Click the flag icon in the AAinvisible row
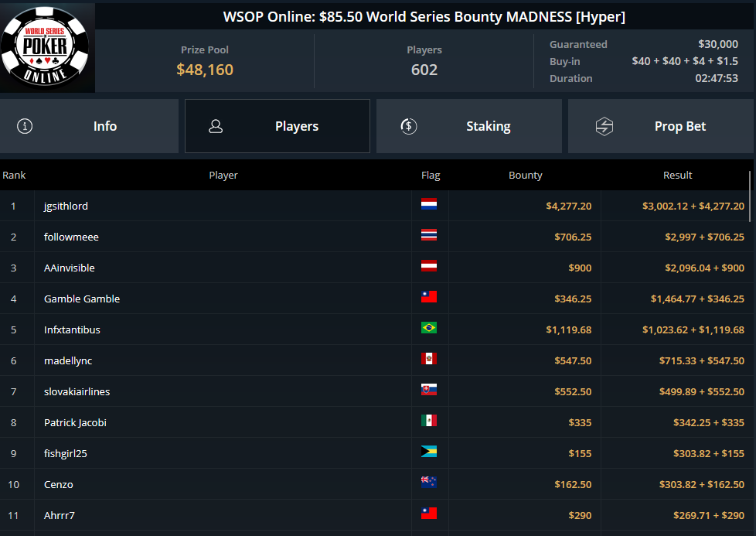This screenshot has height=536, width=756. tap(428, 266)
